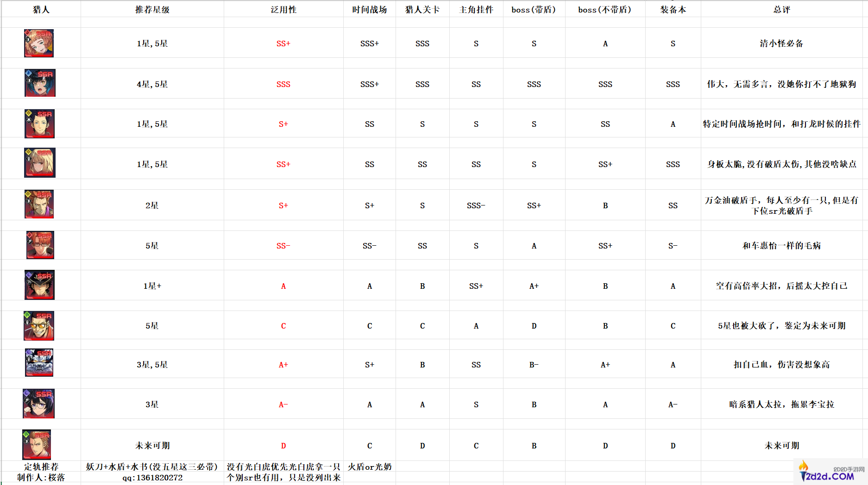Viewport: 868px width, 485px height.
Task: Click the red D rating in 泛用性 column
Action: pos(283,445)
